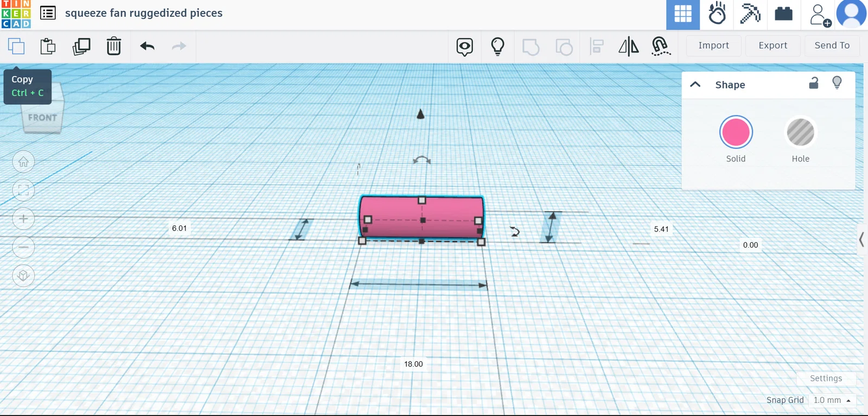The image size is (868, 416).
Task: Fit all in view button
Action: (x=23, y=190)
